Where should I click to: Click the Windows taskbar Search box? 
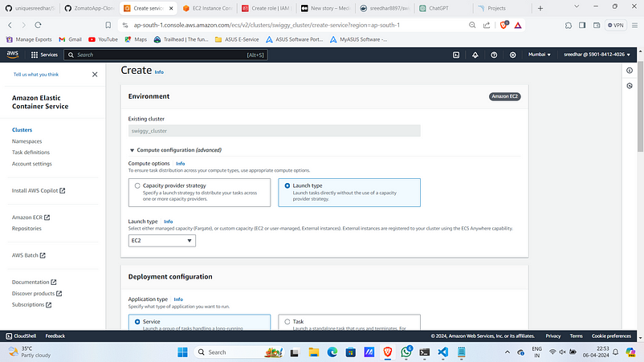point(240,352)
